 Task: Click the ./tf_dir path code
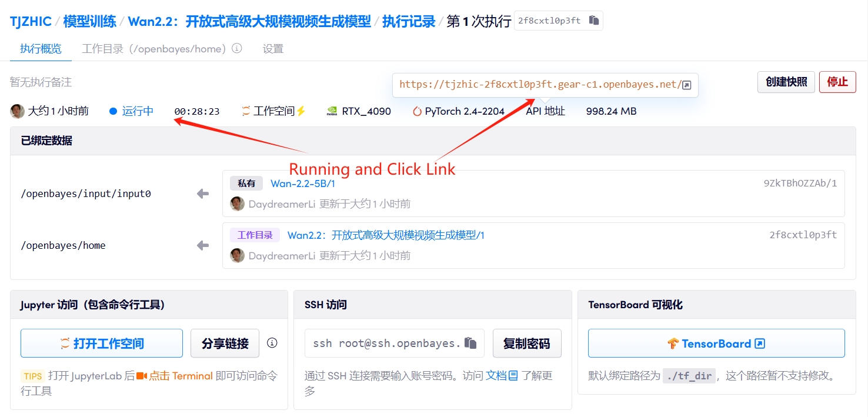pyautogui.click(x=689, y=376)
